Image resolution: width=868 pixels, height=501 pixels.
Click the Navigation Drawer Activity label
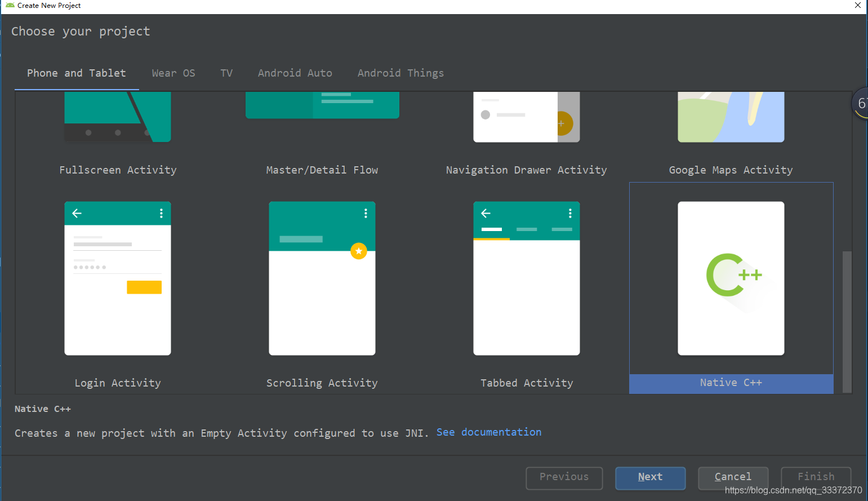tap(527, 170)
